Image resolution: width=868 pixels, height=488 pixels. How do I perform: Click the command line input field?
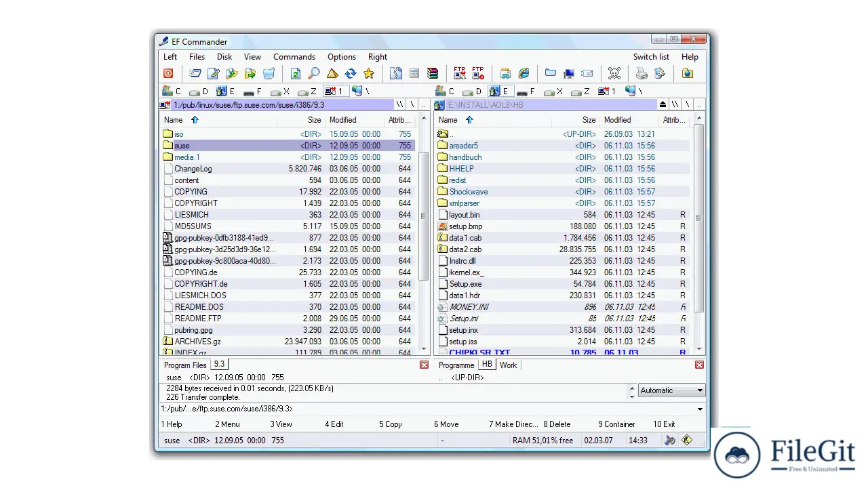[x=427, y=409]
